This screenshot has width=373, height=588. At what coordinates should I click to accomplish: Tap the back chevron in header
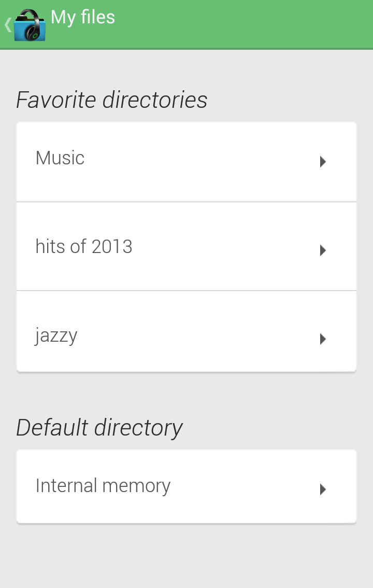click(x=8, y=24)
